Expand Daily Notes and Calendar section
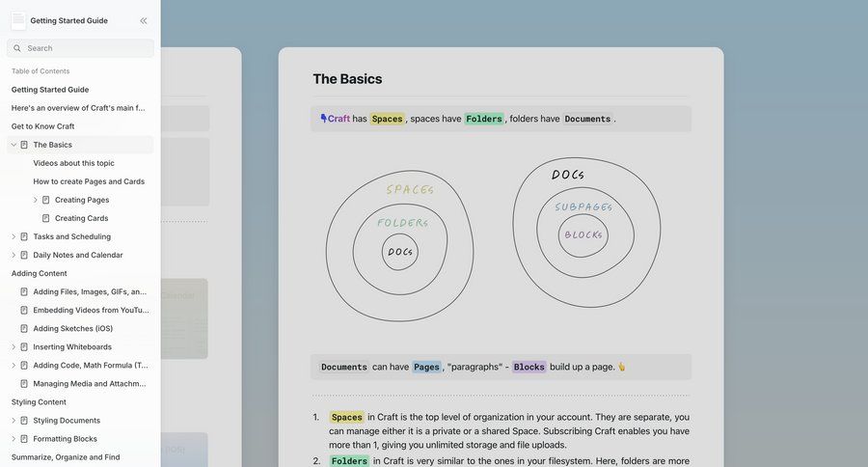 click(x=14, y=255)
